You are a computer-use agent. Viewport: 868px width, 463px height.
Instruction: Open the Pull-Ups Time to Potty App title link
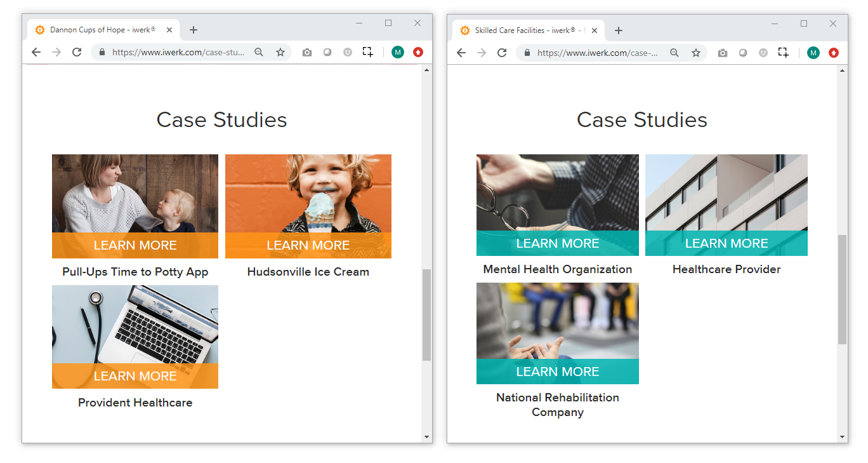pyautogui.click(x=135, y=272)
